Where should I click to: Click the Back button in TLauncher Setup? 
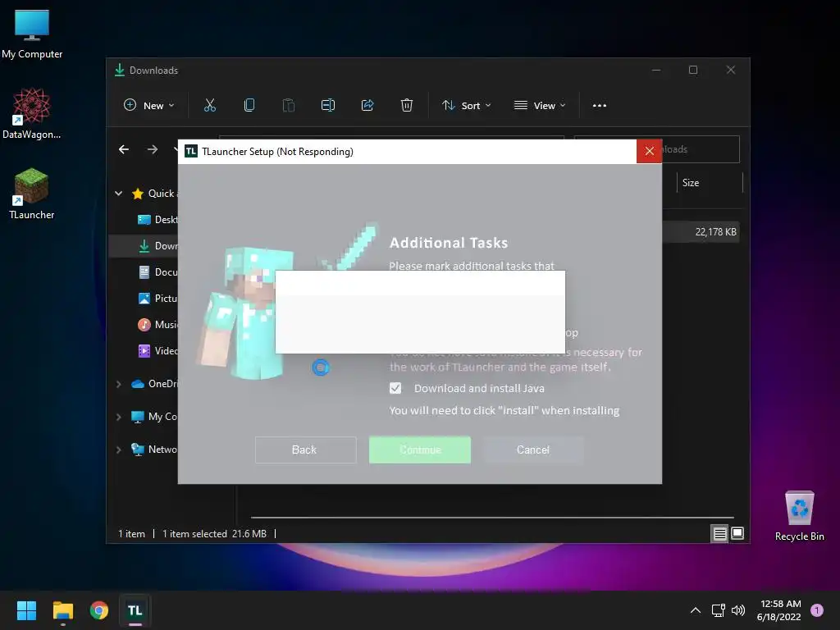coord(305,450)
